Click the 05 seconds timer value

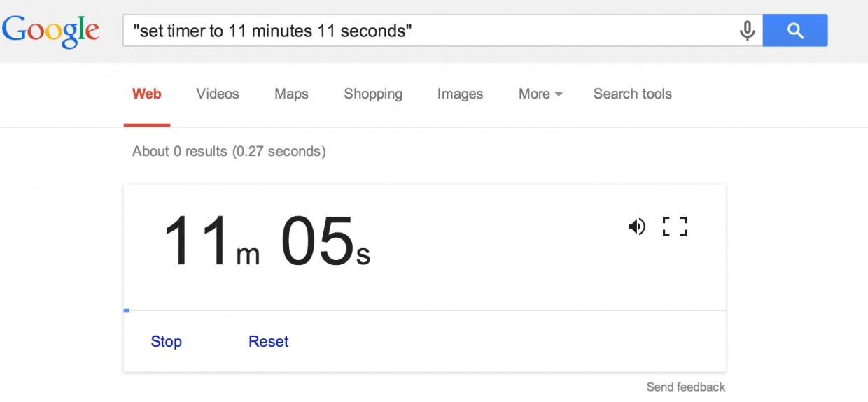(318, 242)
